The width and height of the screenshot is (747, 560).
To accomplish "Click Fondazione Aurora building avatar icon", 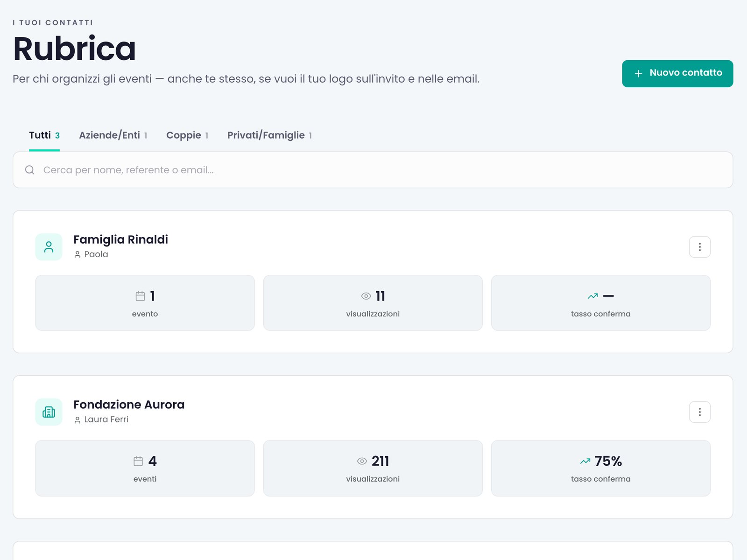I will click(49, 412).
